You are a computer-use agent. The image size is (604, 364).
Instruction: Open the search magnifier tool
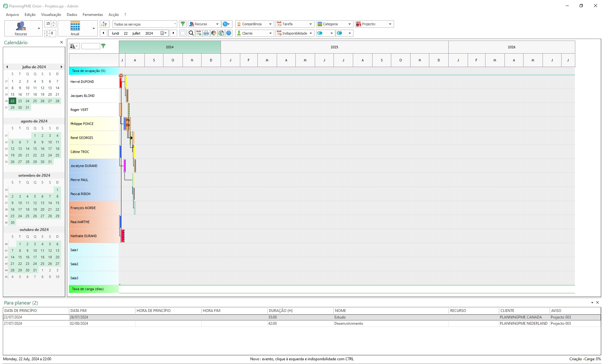191,33
